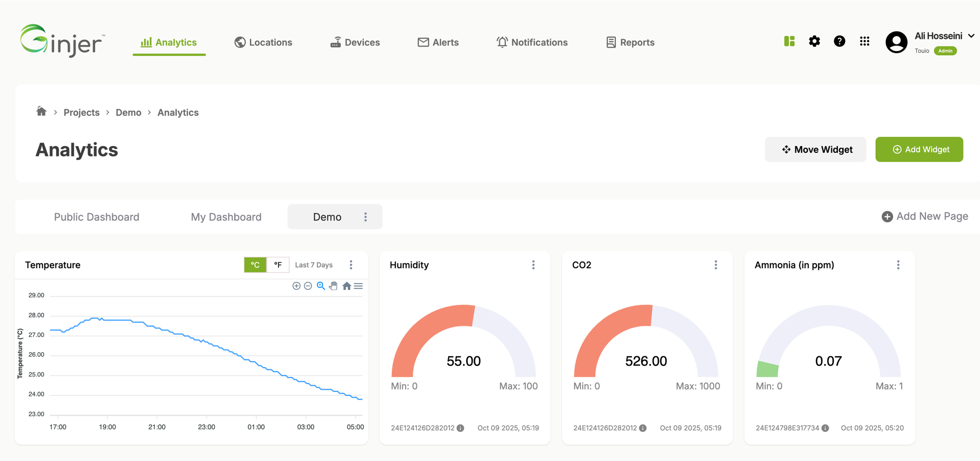Image resolution: width=980 pixels, height=461 pixels.
Task: Activate the panning hand tool on the chart
Action: point(333,286)
